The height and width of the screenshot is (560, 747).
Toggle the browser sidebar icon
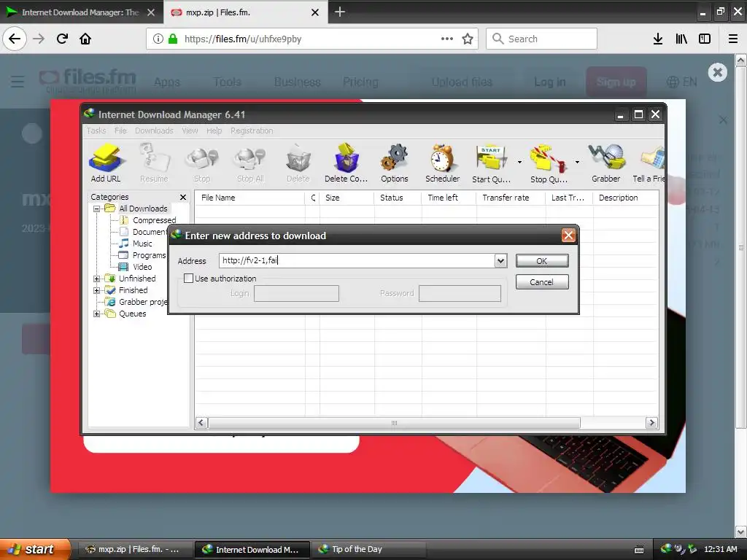point(705,39)
